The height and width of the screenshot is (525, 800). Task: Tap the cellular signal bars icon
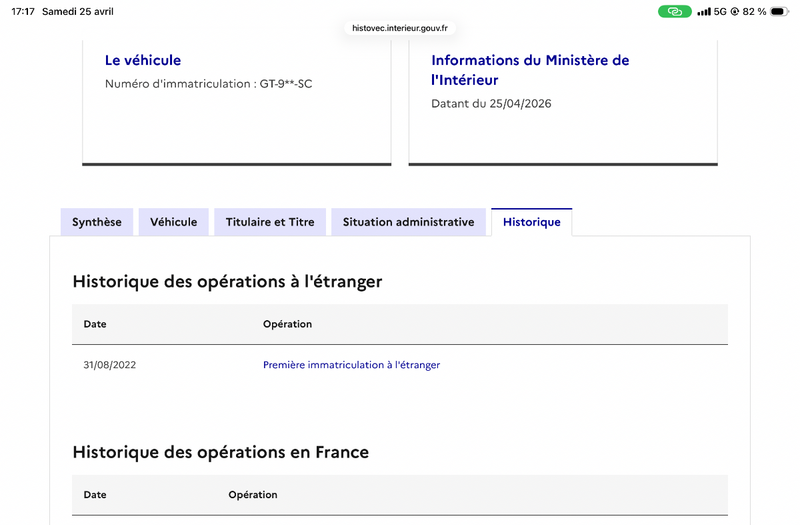click(x=704, y=11)
